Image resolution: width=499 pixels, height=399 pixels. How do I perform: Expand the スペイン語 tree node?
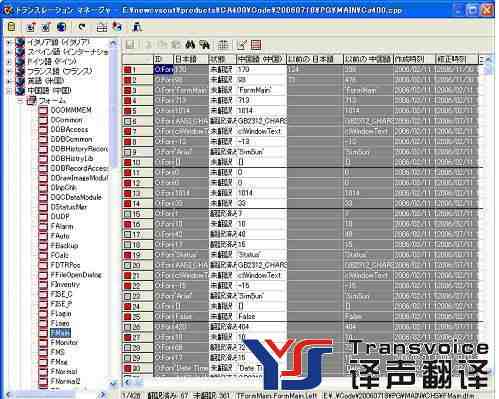coord(10,52)
